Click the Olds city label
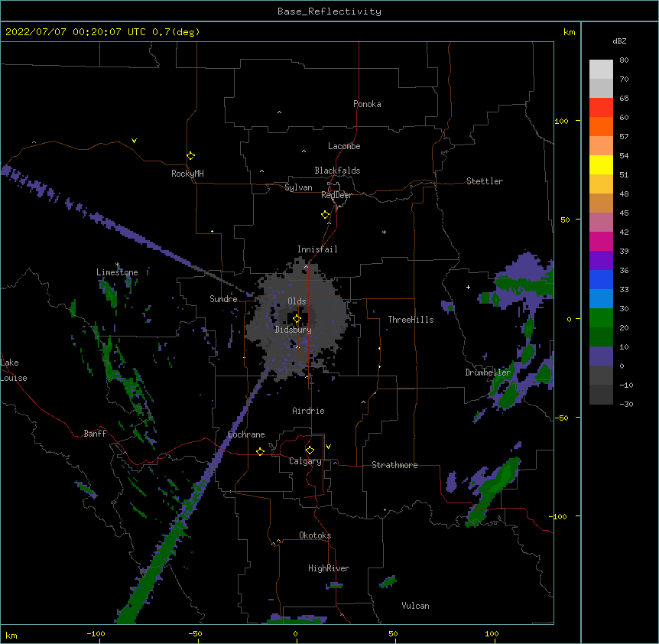This screenshot has width=659, height=644. pyautogui.click(x=297, y=301)
